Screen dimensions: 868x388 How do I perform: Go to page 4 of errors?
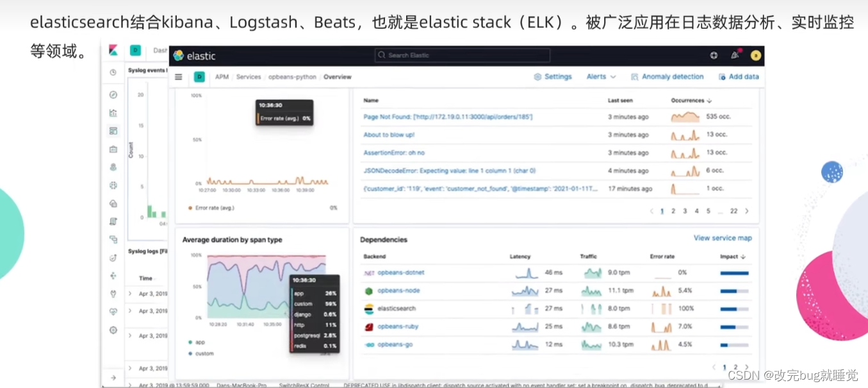point(696,211)
